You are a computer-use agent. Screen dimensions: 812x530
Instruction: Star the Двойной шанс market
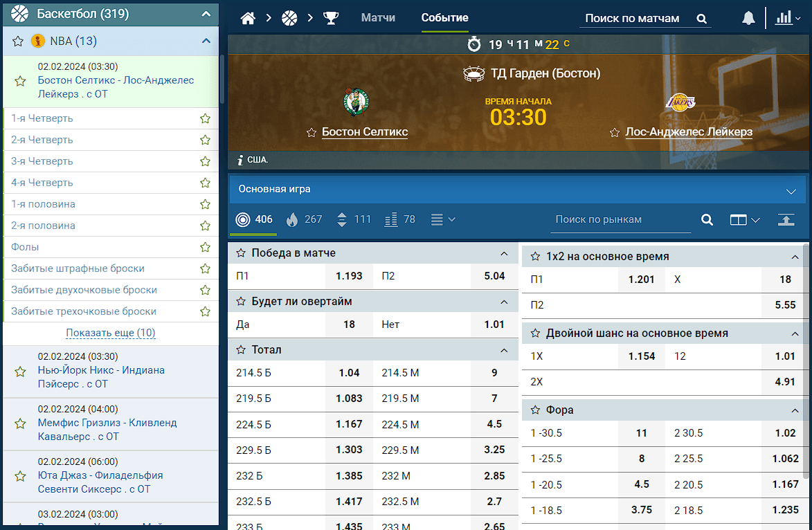536,333
